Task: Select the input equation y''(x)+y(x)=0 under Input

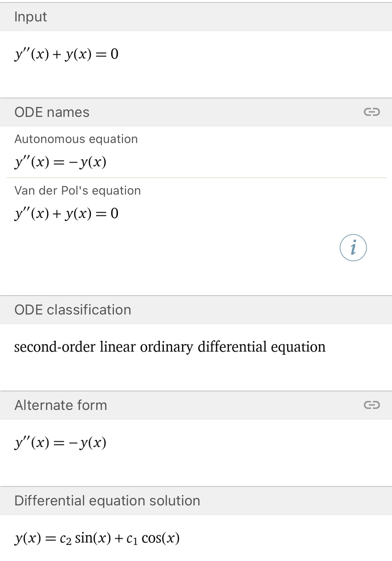Action: tap(66, 54)
